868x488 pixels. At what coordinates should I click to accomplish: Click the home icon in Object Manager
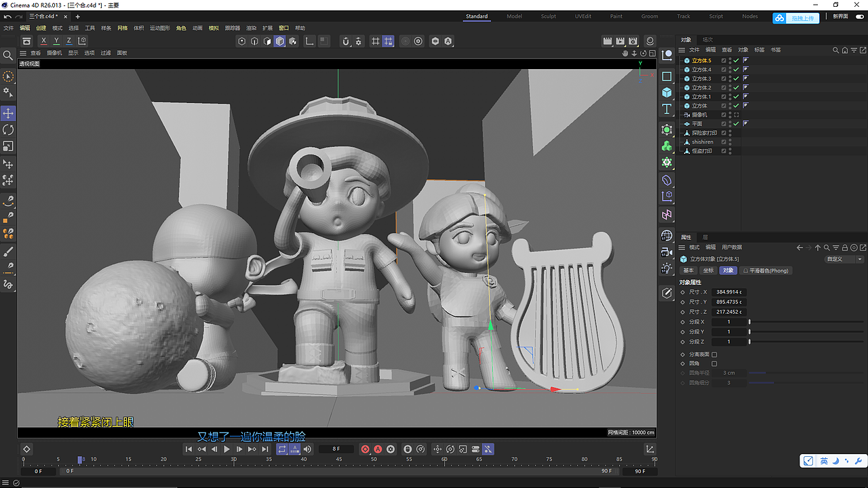click(x=844, y=50)
